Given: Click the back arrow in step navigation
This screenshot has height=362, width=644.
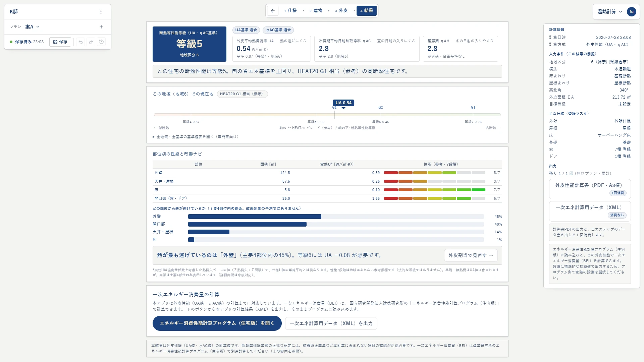Looking at the screenshot, I should pyautogui.click(x=273, y=11).
